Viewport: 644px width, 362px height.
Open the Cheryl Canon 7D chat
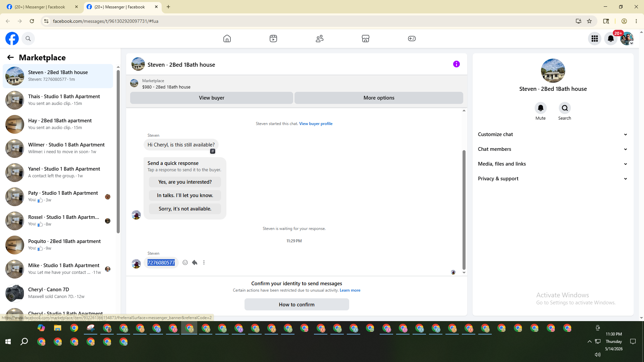coord(58,293)
